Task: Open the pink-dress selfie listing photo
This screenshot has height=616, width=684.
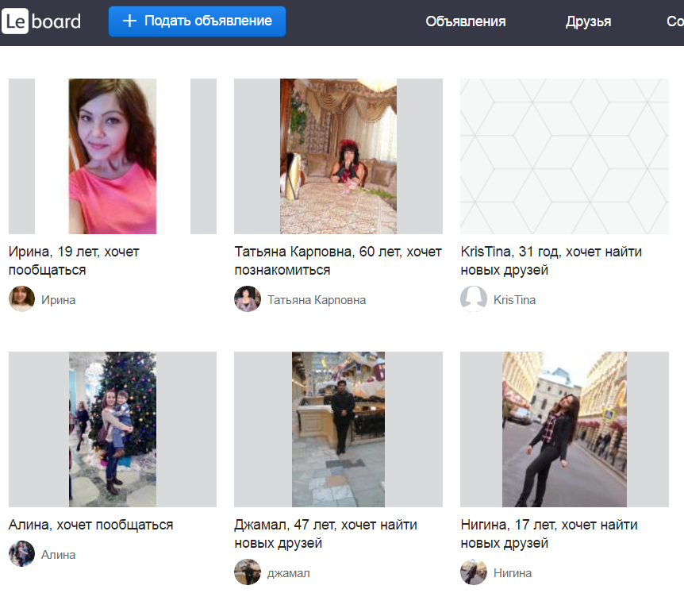Action: 112,156
